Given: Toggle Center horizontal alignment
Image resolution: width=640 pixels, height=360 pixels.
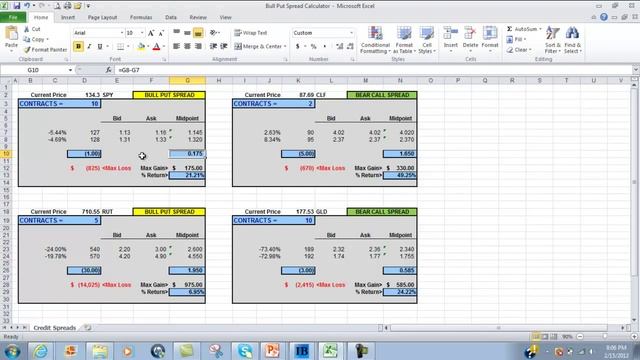Looking at the screenshot, I should point(187,47).
